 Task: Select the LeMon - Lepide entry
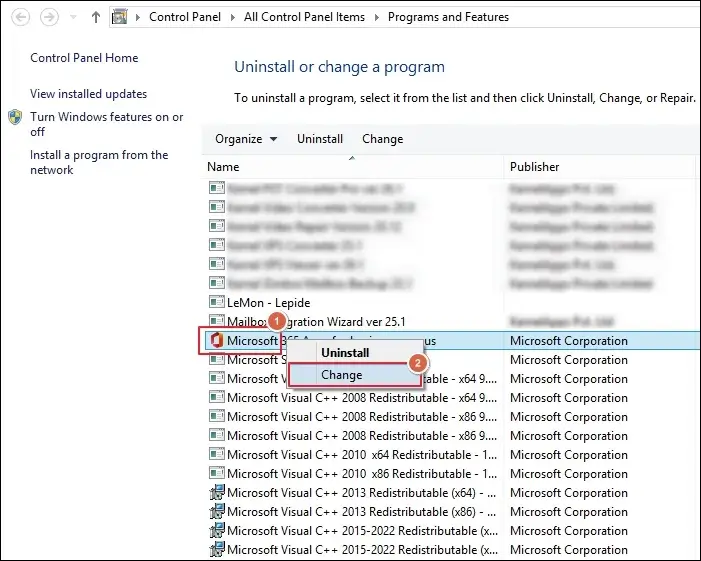[269, 303]
